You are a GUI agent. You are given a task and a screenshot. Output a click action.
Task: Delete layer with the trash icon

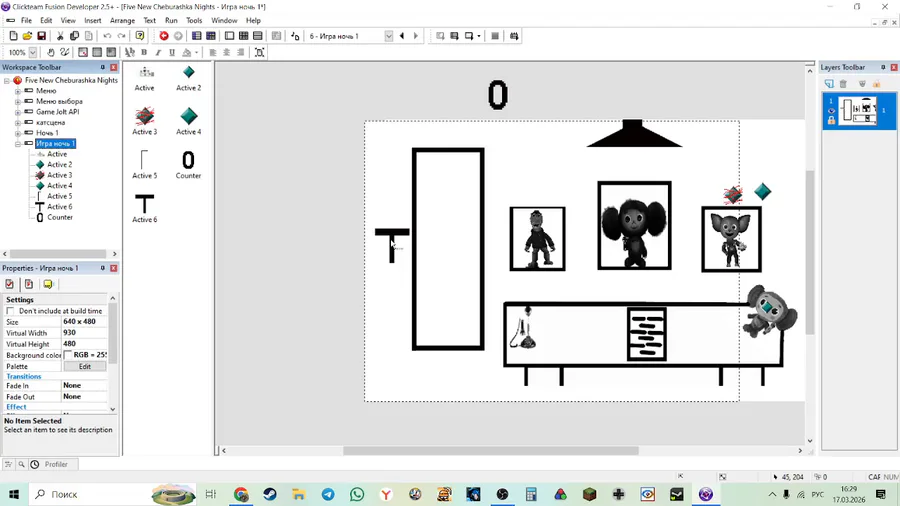[x=843, y=84]
